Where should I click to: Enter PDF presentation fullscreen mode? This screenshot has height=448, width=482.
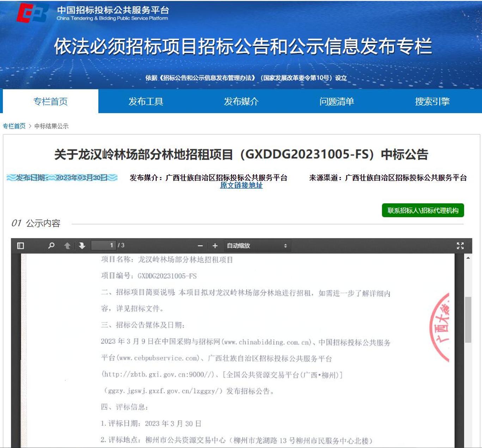(x=460, y=246)
